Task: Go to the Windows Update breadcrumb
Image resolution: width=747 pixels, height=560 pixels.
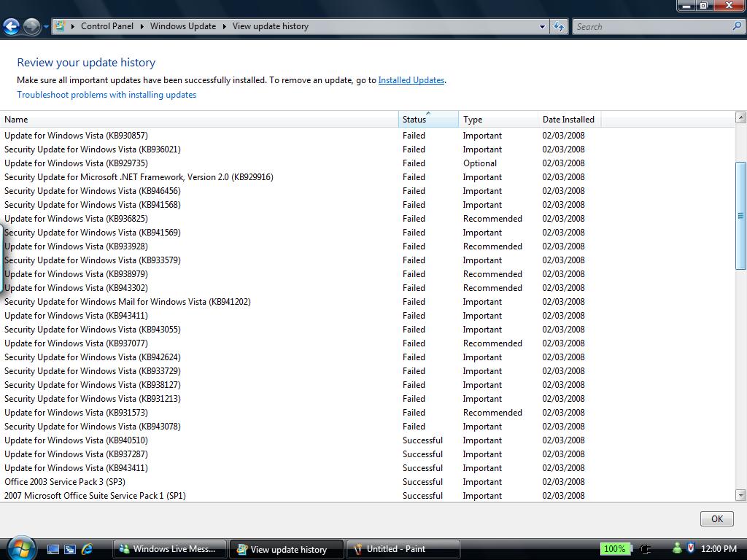Action: click(x=183, y=26)
